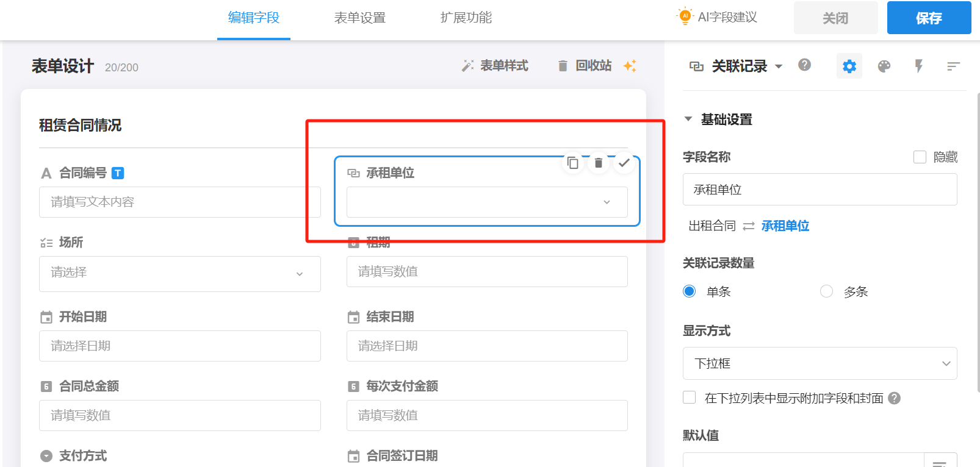Delete the 承租单位 field

click(599, 163)
